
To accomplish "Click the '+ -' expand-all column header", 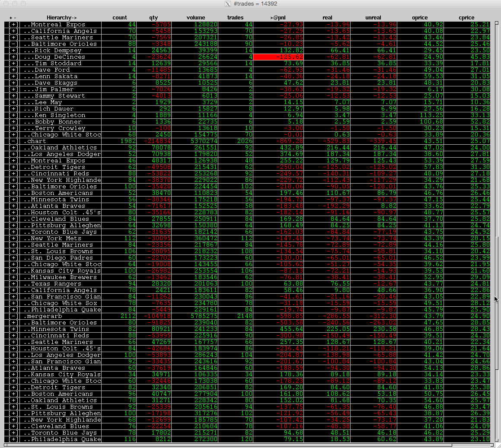I will click(13, 18).
